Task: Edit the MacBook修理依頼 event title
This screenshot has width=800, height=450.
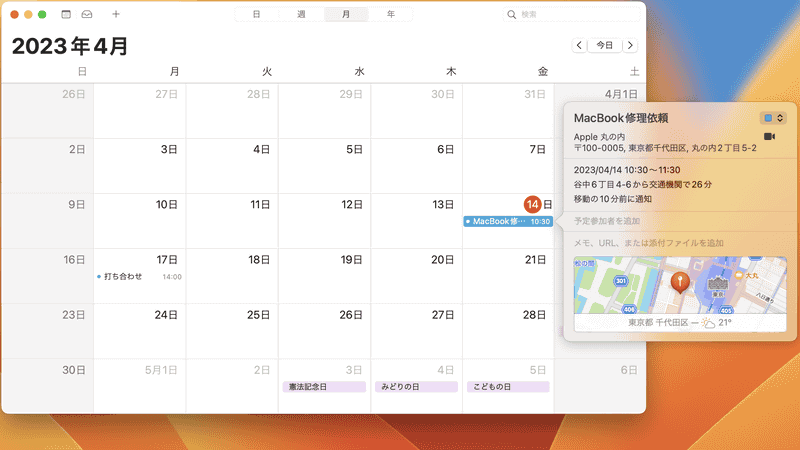Action: (621, 118)
